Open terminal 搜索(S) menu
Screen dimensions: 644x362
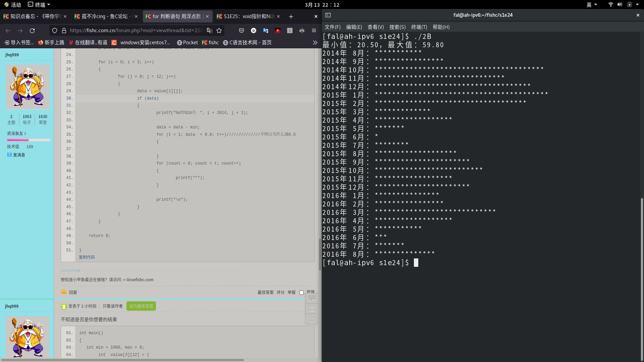click(x=397, y=27)
